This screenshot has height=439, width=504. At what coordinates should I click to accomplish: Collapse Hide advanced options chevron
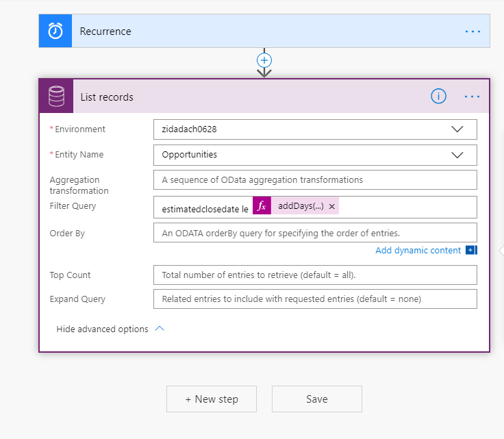160,329
